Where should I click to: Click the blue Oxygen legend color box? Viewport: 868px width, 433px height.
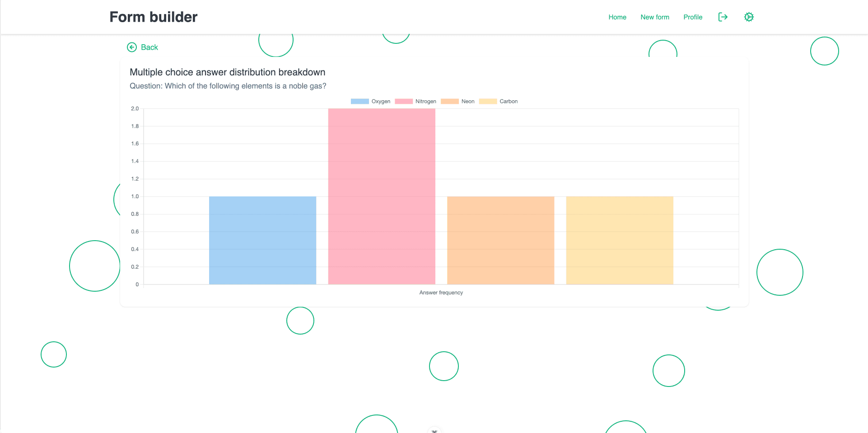tap(359, 102)
